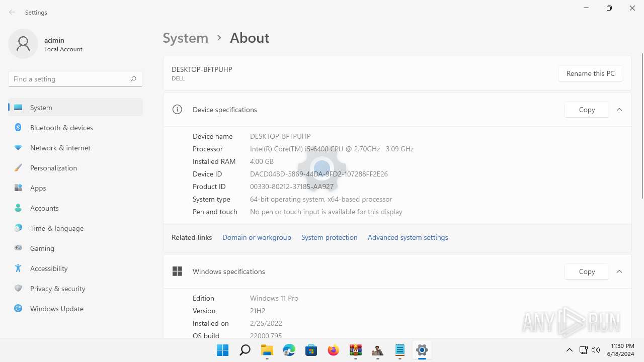The width and height of the screenshot is (644, 362).
Task: Click the Installed RAM value 4.00 GB
Action: pyautogui.click(x=262, y=161)
